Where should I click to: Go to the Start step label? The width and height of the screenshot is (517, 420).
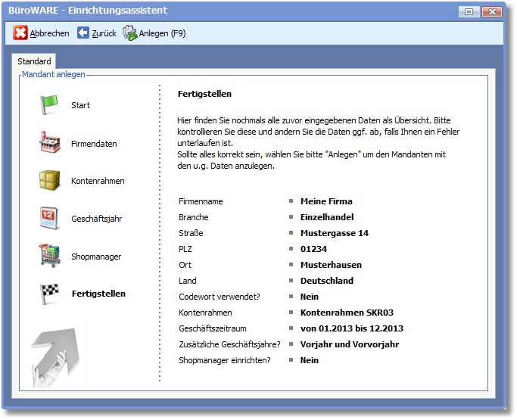(x=80, y=105)
